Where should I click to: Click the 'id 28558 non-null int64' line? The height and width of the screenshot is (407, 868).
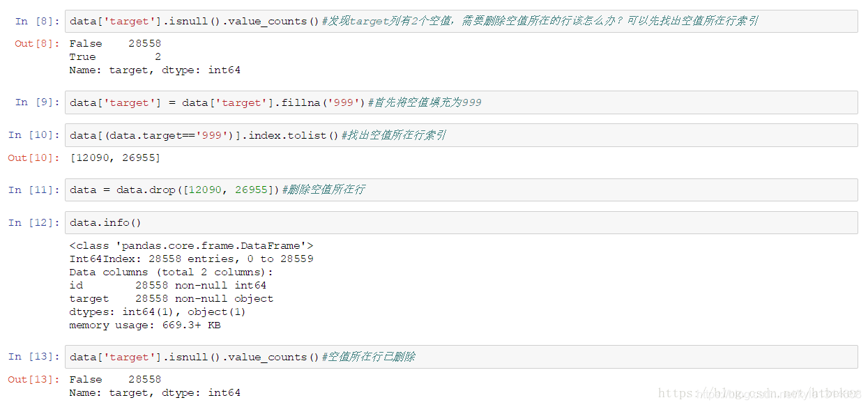coord(167,285)
